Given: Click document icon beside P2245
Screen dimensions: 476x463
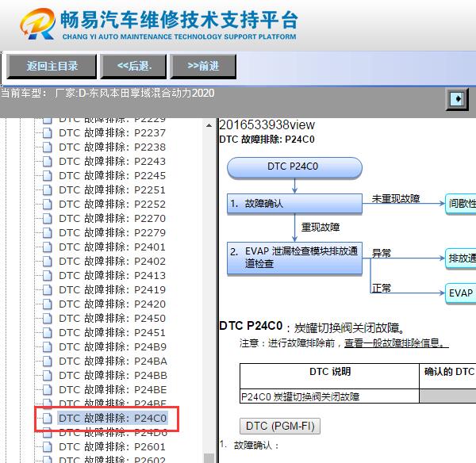Looking at the screenshot, I should (47, 176).
